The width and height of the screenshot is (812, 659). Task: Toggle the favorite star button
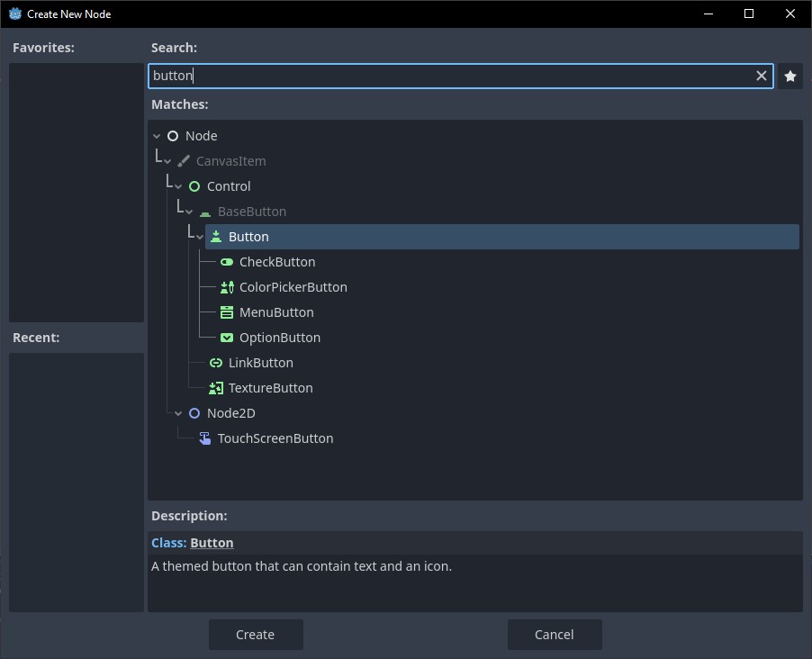[790, 77]
